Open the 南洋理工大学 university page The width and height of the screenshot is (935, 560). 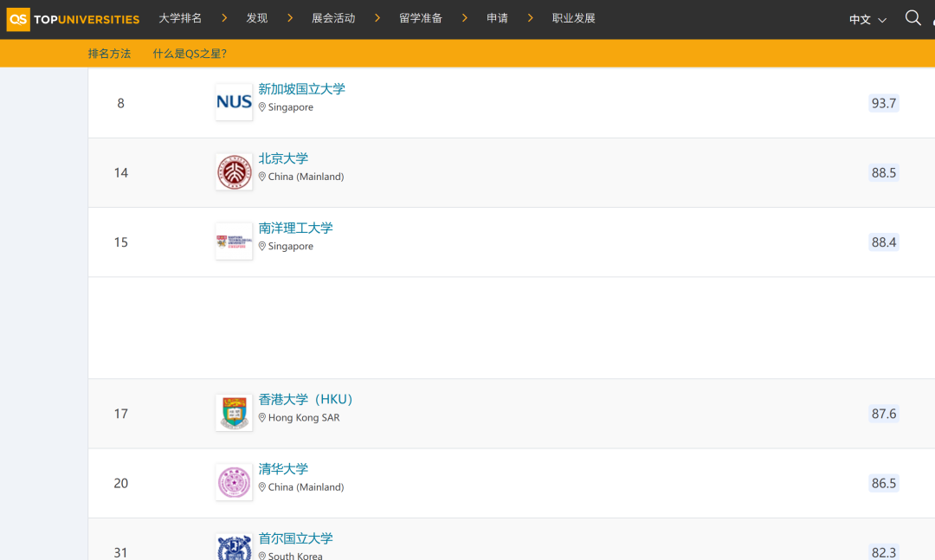pyautogui.click(x=296, y=228)
